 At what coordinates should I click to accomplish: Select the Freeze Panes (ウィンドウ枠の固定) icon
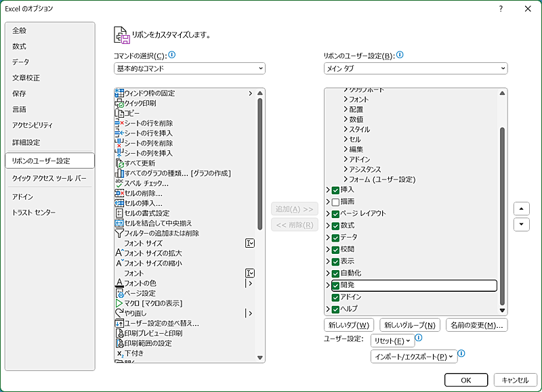119,93
